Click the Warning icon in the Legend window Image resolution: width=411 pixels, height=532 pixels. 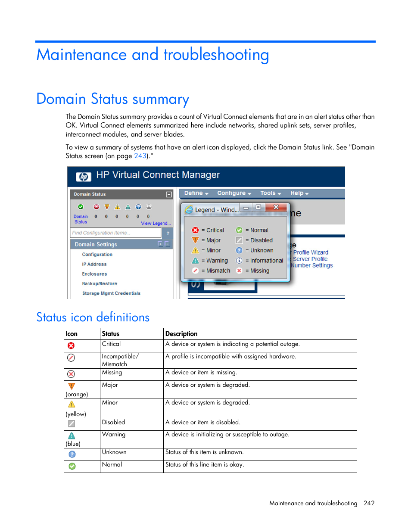(195, 260)
